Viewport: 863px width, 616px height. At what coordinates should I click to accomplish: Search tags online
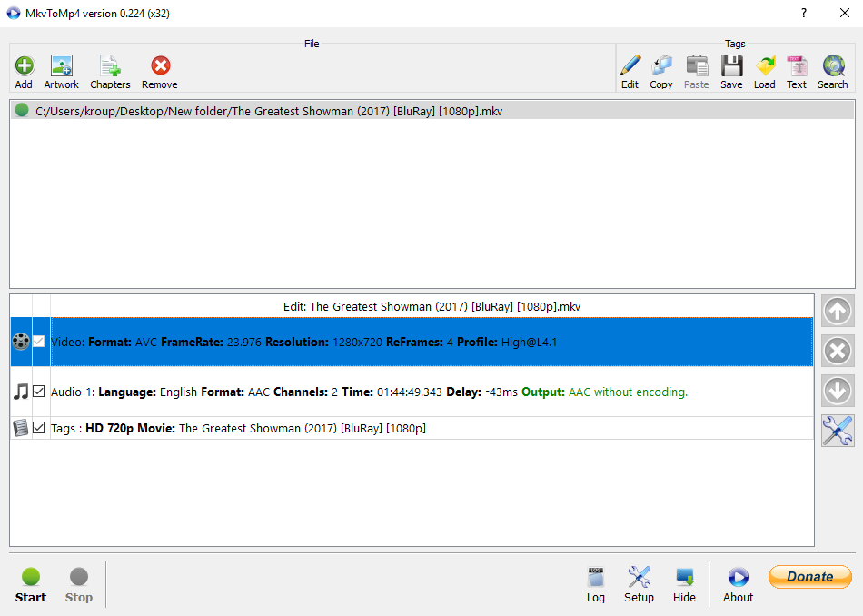(x=833, y=72)
